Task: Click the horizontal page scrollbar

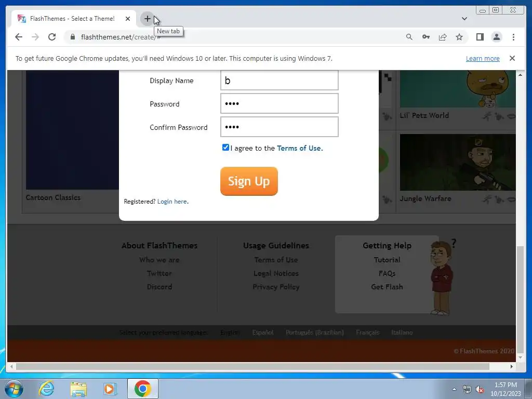Action: (252, 366)
